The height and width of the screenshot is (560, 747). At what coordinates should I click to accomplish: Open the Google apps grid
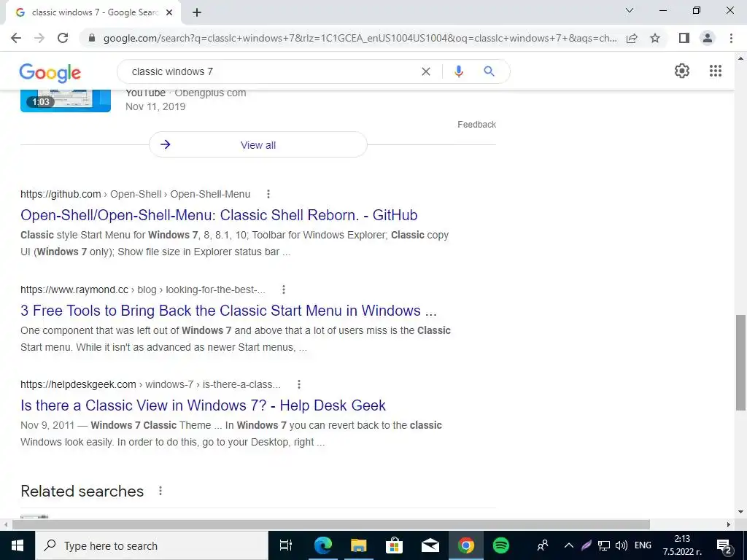(716, 71)
